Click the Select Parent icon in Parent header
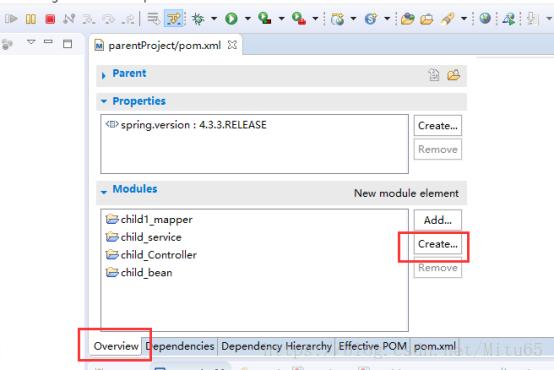 click(x=434, y=75)
